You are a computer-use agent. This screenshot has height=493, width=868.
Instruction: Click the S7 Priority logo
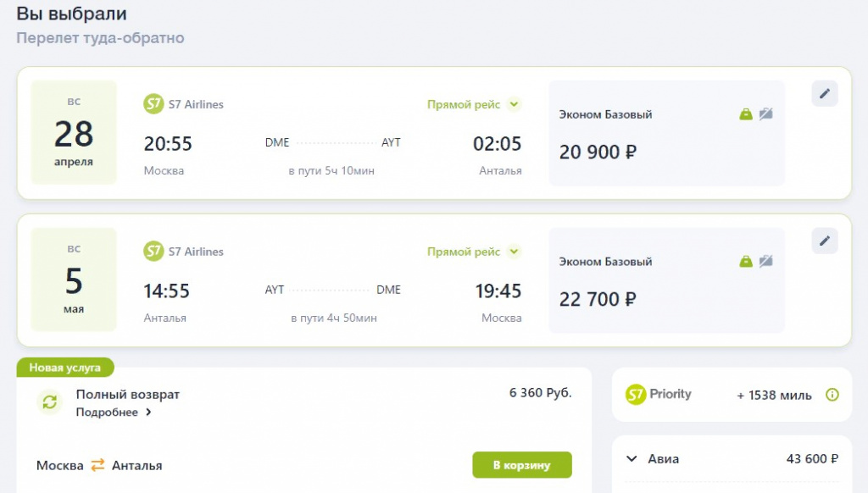click(659, 394)
